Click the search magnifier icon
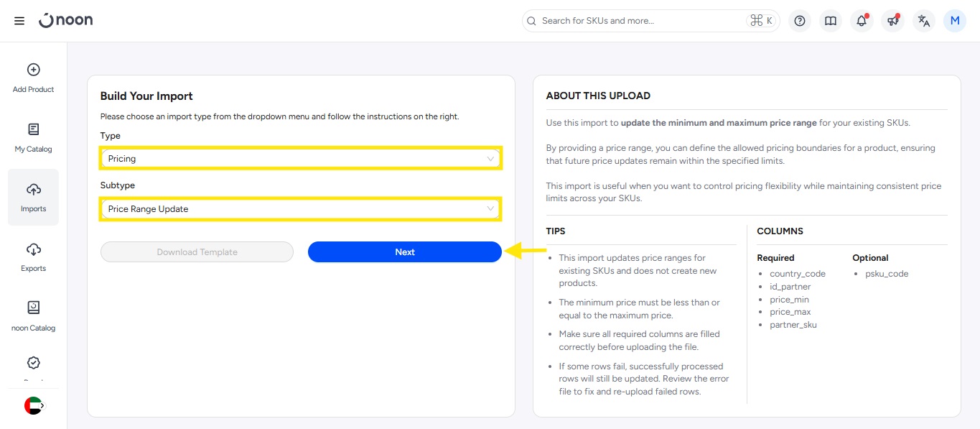 click(x=532, y=21)
